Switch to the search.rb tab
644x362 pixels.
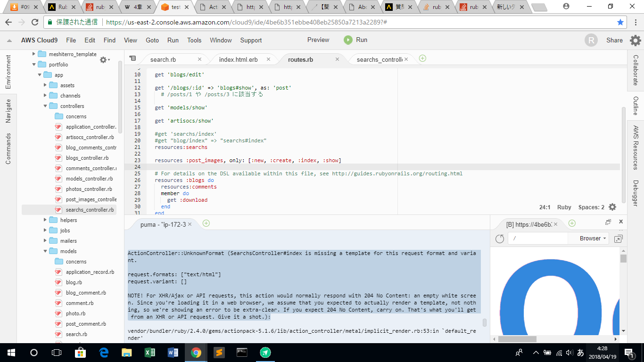pos(163,59)
